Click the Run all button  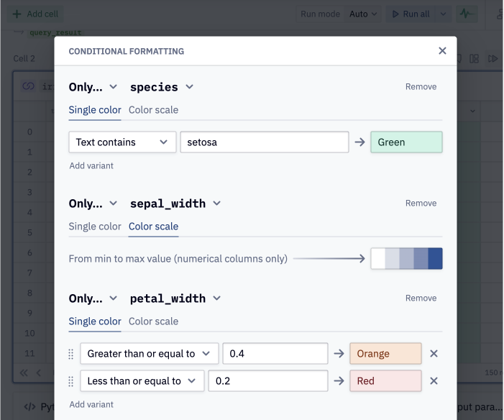click(411, 14)
